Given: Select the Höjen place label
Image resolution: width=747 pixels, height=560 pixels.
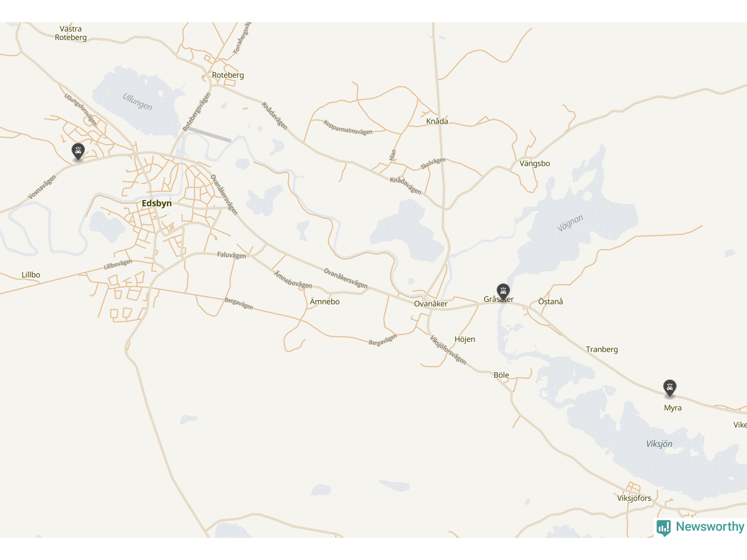Looking at the screenshot, I should [x=465, y=339].
